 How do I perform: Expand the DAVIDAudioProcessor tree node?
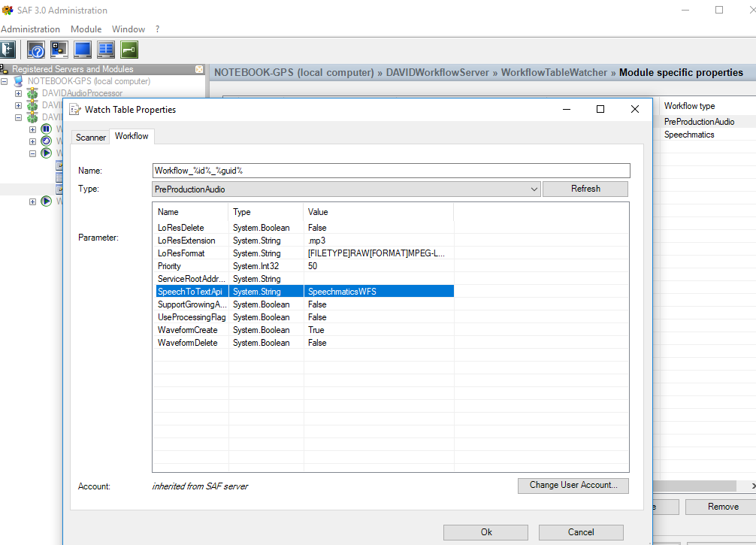19,93
